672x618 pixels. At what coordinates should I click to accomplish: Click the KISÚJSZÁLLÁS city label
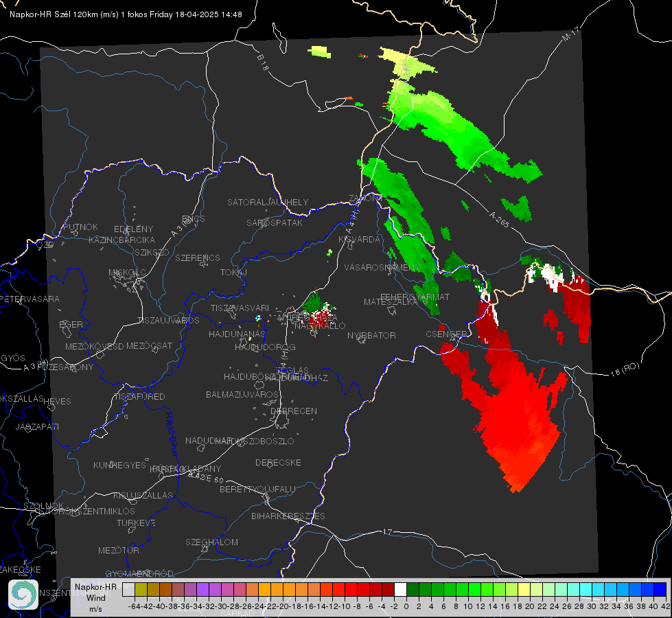click(143, 495)
